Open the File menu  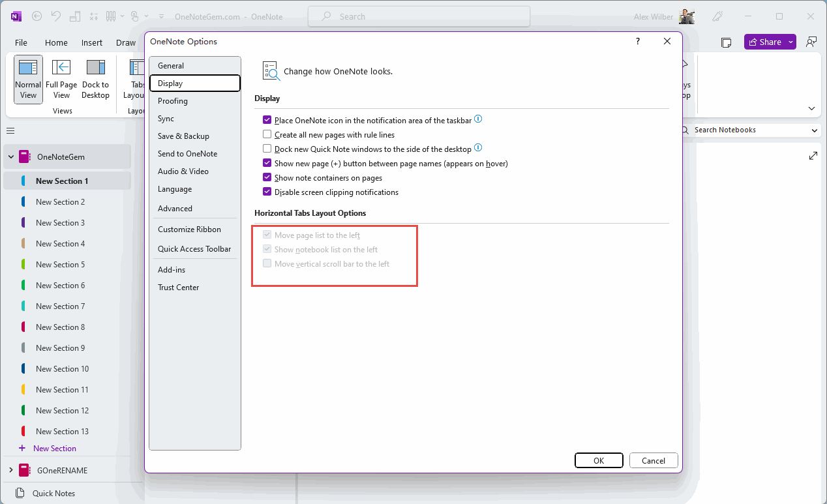tap(21, 42)
